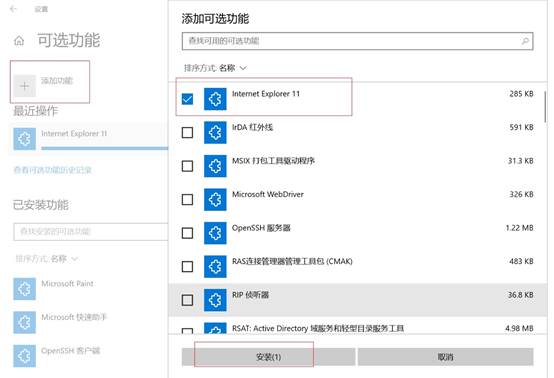Click the 36.8 KB size value

[520, 295]
